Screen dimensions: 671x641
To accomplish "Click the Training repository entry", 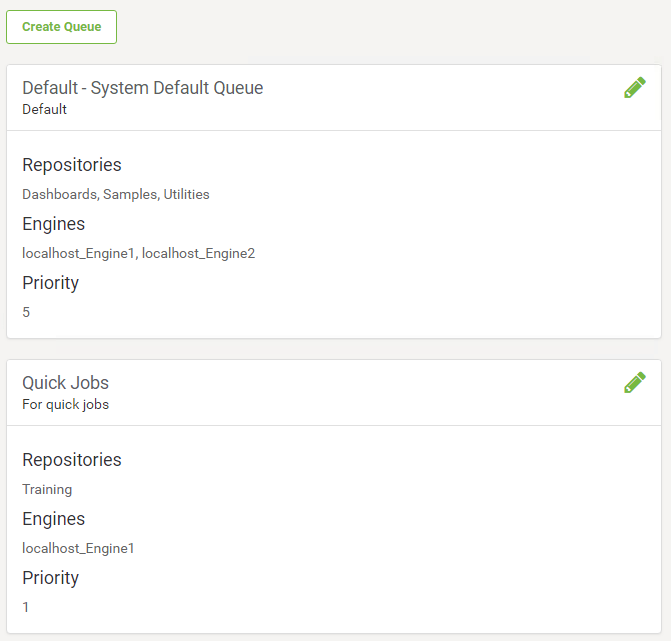I will click(x=47, y=489).
